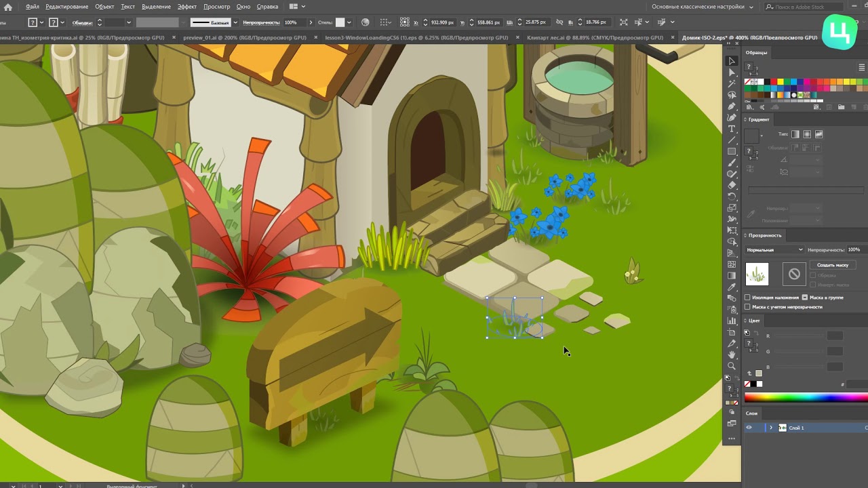Open workspace switcher Основные классические настройки
This screenshot has width=868, height=488.
(x=703, y=7)
